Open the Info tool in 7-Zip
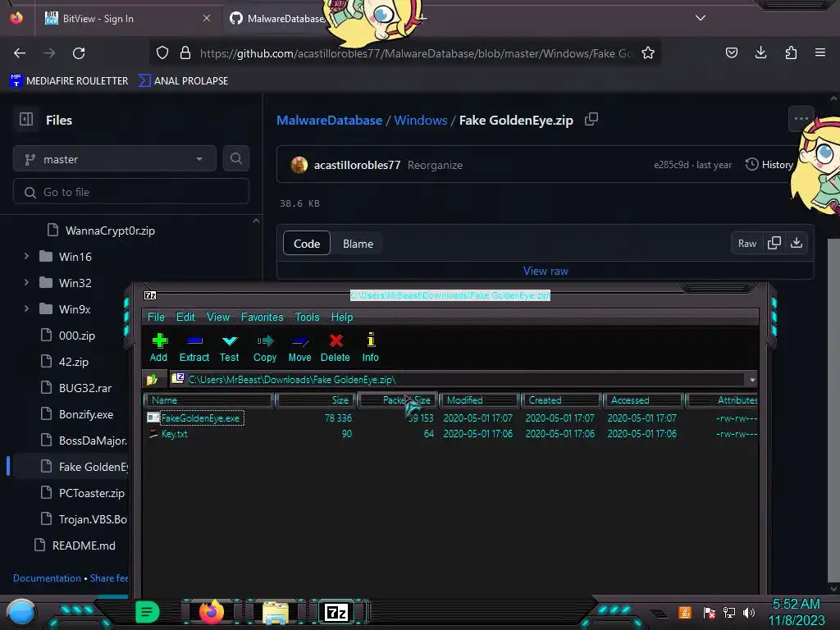 pos(370,347)
